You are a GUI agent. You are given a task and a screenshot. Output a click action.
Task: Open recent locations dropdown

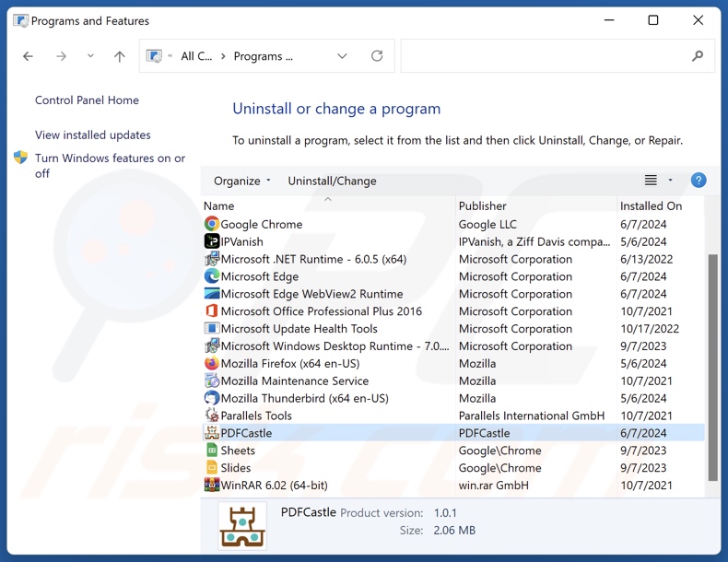[x=90, y=56]
